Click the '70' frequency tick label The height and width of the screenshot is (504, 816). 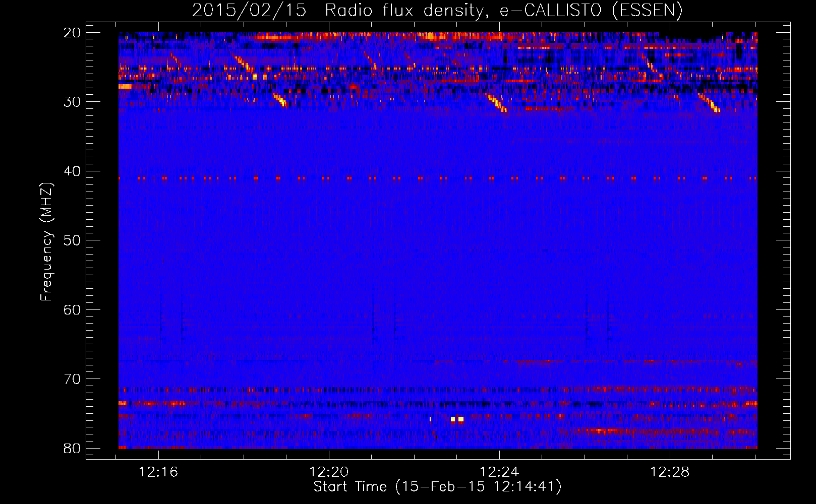pos(72,379)
